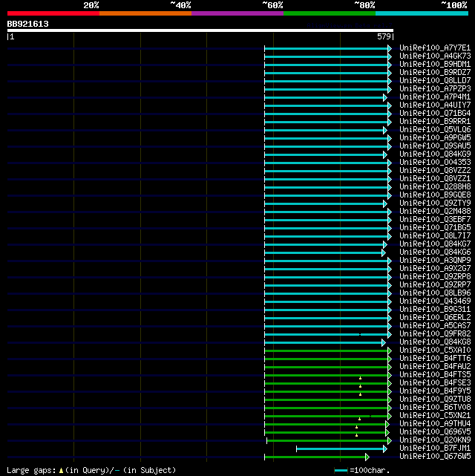Click the cyan bar for UniRef100_Q84KG8
Image resolution: width=475 pixels, height=476 pixels.
[x=325, y=343]
